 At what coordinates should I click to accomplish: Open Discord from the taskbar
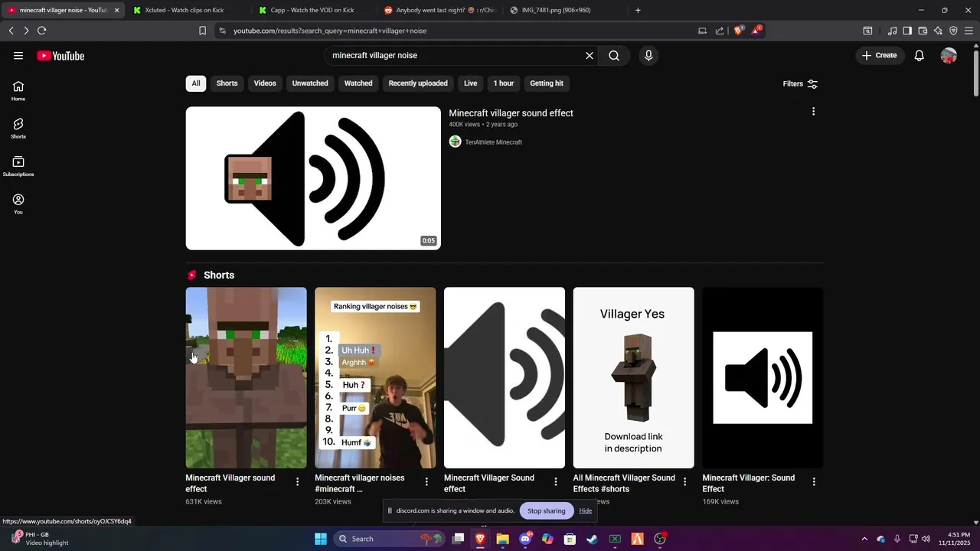tap(525, 539)
